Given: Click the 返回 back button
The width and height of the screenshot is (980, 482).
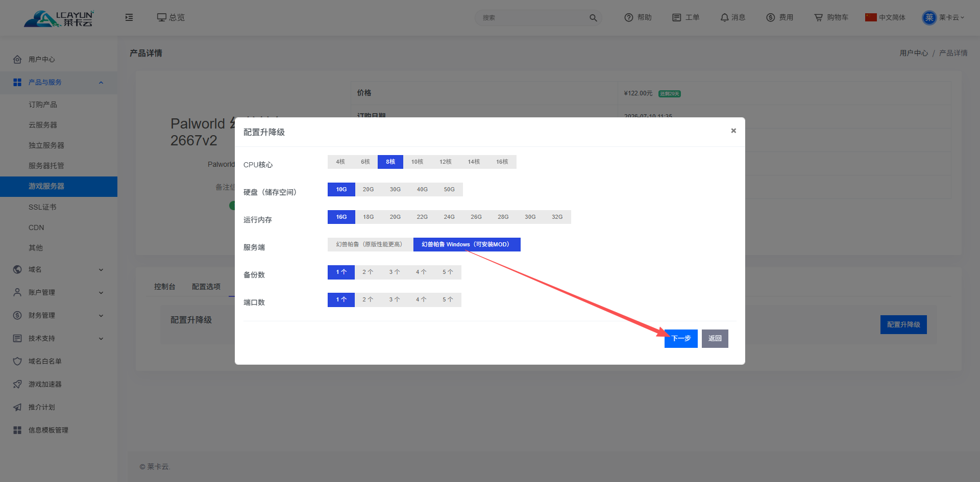Looking at the screenshot, I should [x=715, y=339].
